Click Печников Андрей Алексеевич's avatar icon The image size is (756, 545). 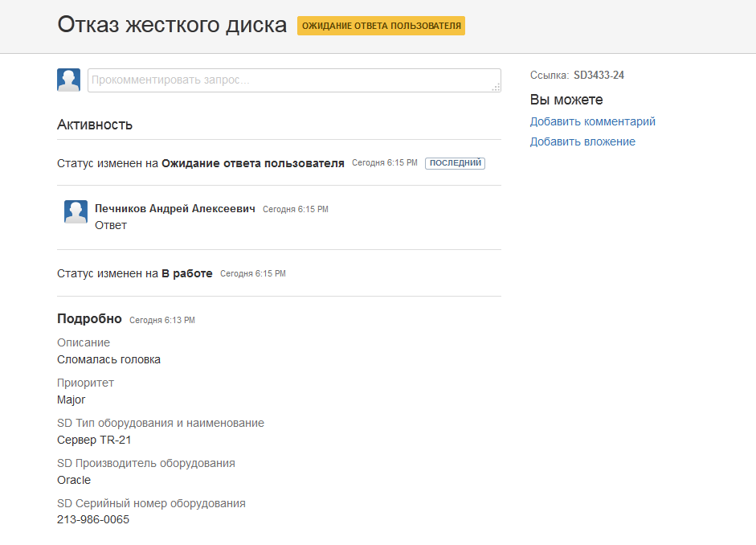tap(76, 211)
